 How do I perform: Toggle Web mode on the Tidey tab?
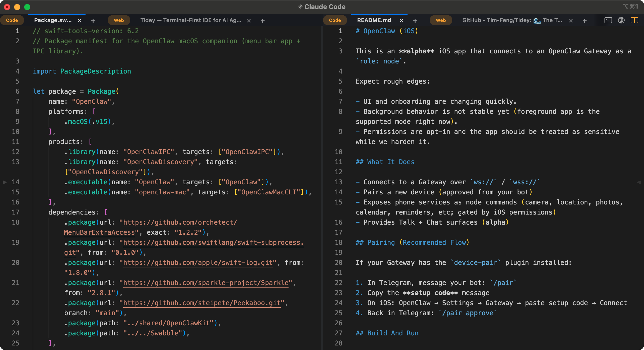click(119, 20)
